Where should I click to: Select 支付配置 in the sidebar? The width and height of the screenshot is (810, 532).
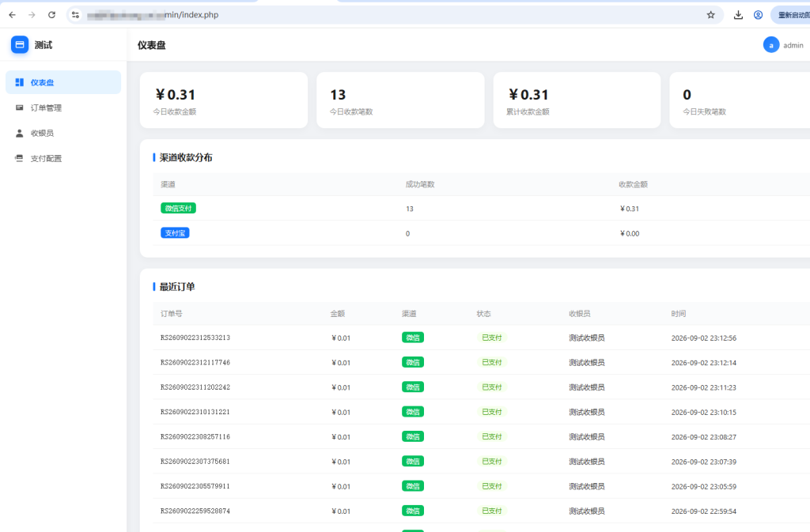tap(63, 158)
